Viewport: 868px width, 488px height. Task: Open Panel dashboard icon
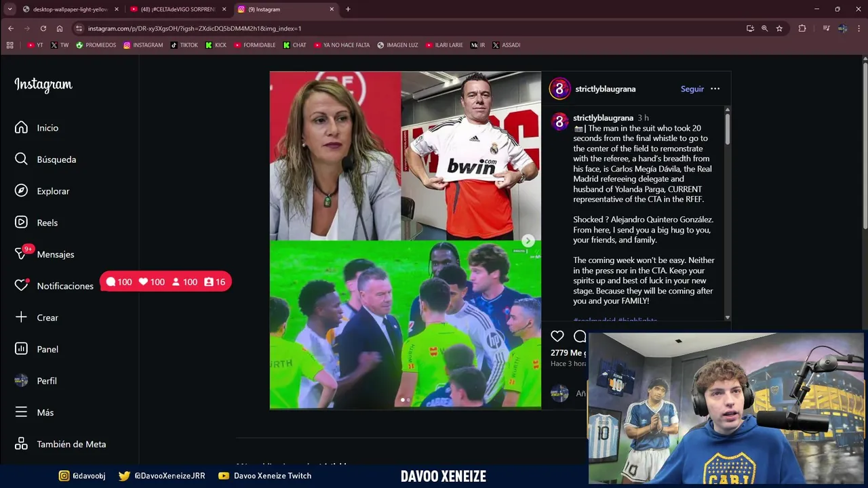point(21,349)
